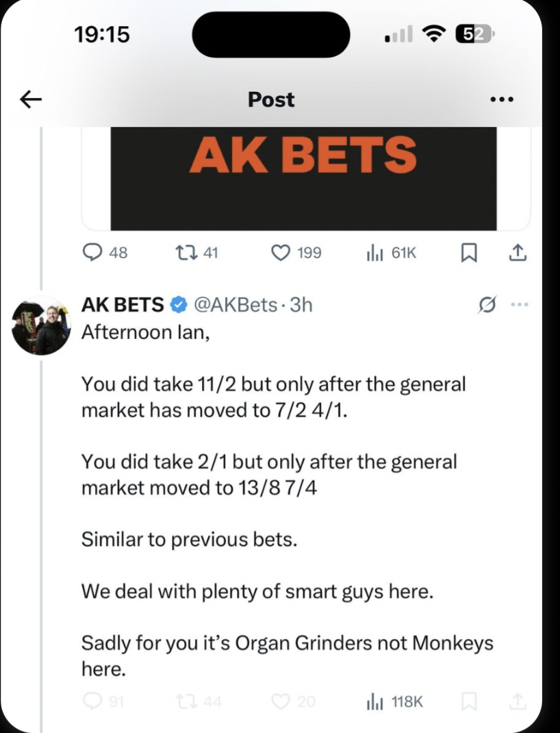
Task: Open the AK BETS banner image
Action: coord(303,178)
